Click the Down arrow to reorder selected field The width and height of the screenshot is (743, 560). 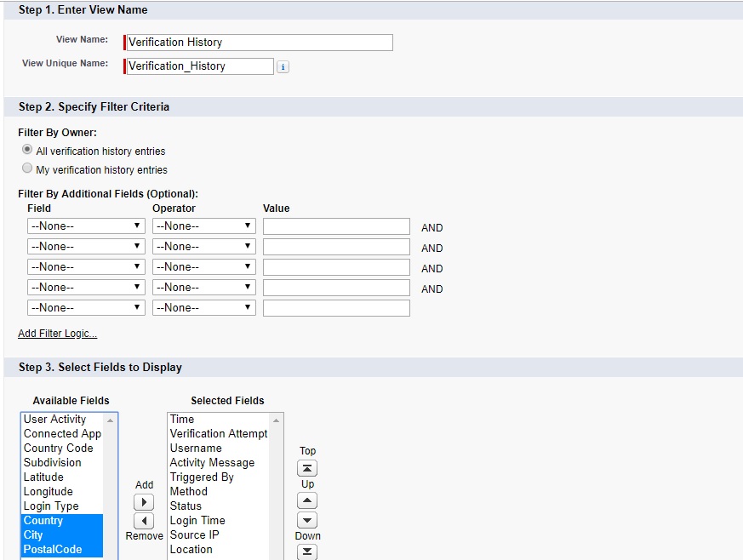click(306, 519)
